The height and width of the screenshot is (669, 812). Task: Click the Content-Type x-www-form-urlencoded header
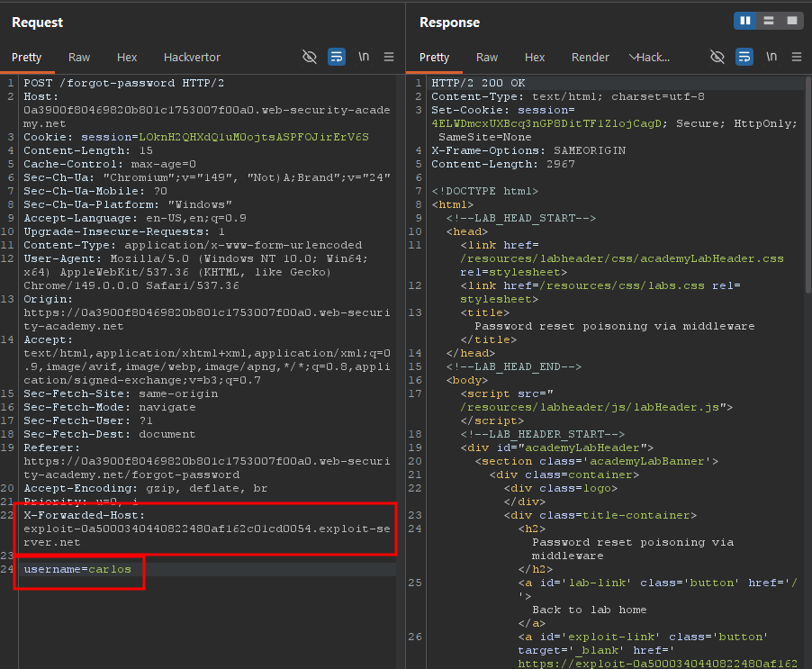(193, 245)
